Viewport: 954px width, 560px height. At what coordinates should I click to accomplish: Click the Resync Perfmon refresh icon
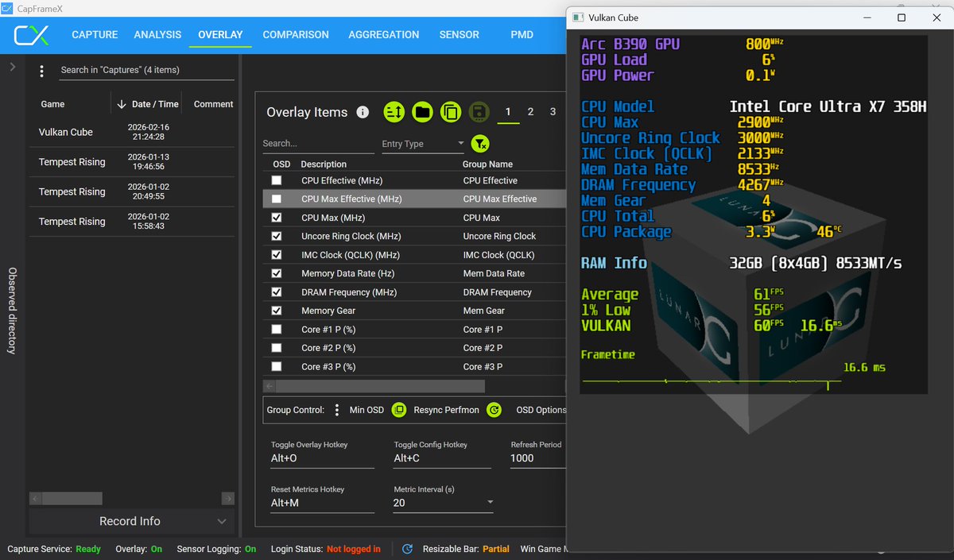tap(494, 410)
